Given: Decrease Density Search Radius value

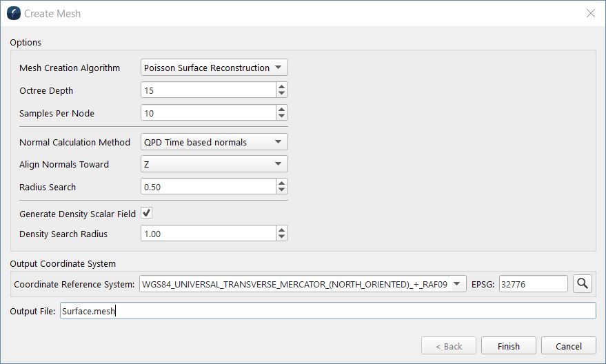Looking at the screenshot, I should point(281,238).
